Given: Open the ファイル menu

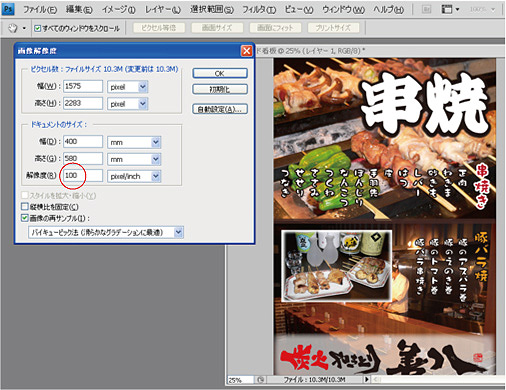Looking at the screenshot, I should click(39, 10).
